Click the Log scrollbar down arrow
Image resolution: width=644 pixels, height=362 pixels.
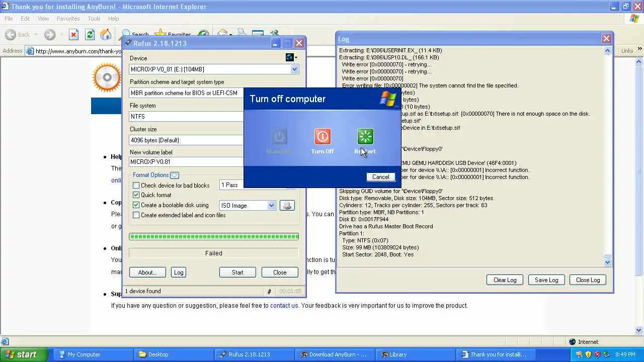pos(607,261)
